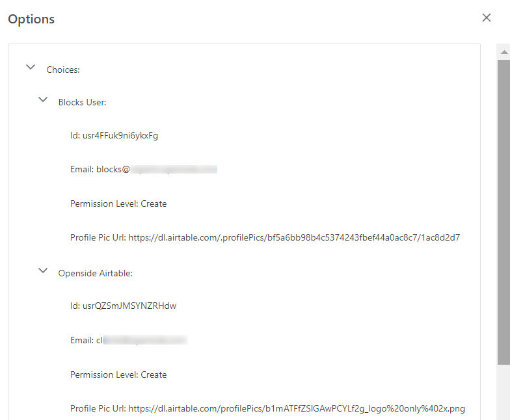
Task: Click the vertical scrollbar thumb
Action: point(503,208)
